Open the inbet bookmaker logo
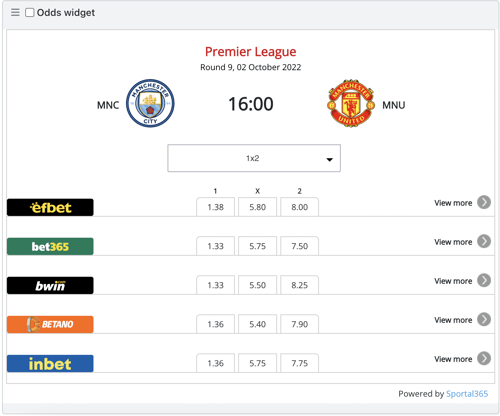 (50, 363)
